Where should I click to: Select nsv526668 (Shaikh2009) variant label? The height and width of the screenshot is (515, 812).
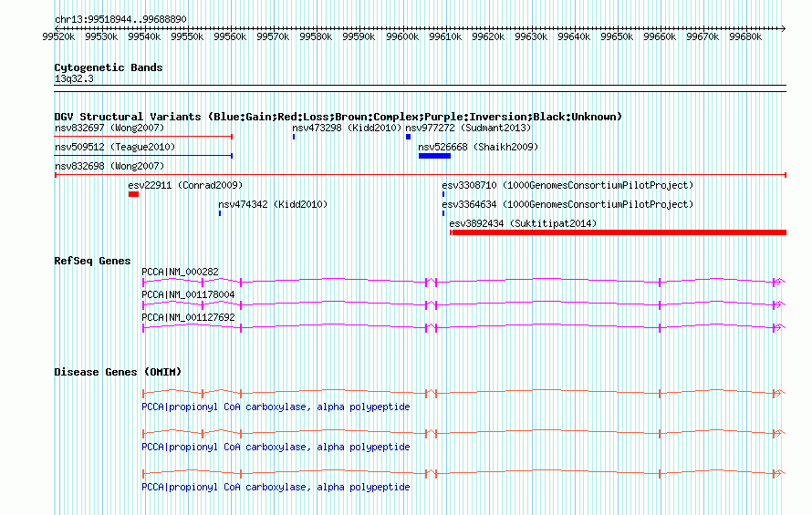pos(478,147)
